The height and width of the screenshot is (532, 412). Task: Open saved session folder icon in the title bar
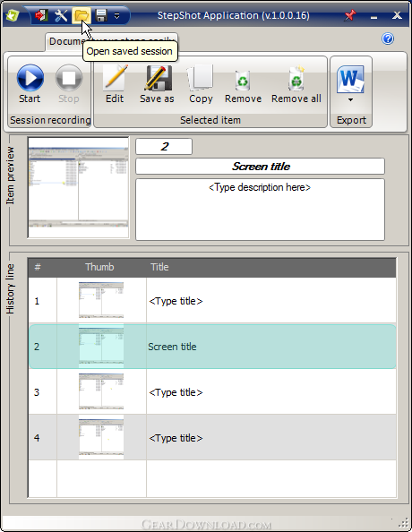point(82,15)
